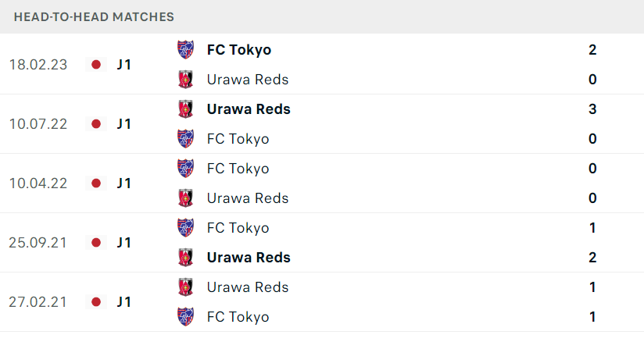The width and height of the screenshot is (644, 342).
Task: Click Japan flag icon beside 10.04.22
Action: pos(96,183)
